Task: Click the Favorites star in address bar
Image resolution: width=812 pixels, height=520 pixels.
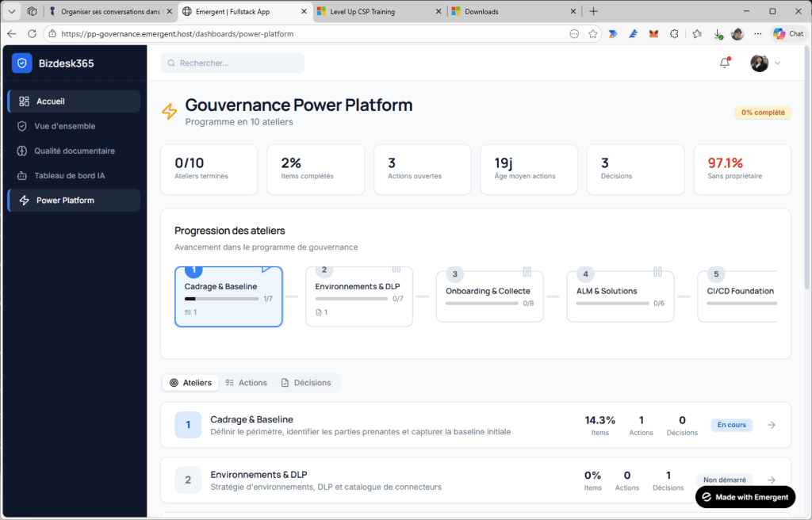Action: click(x=592, y=34)
